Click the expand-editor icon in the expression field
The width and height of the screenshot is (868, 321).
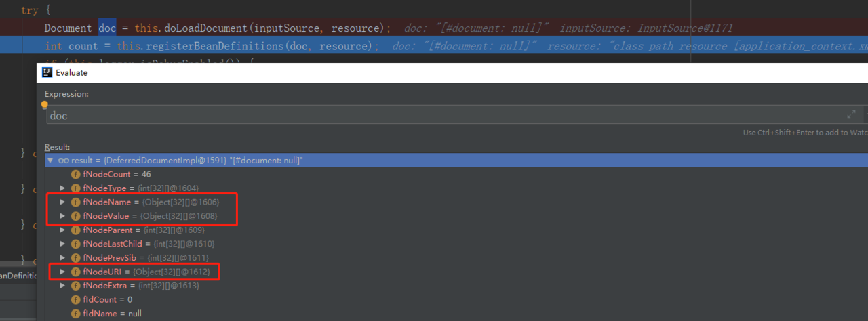coord(851,114)
